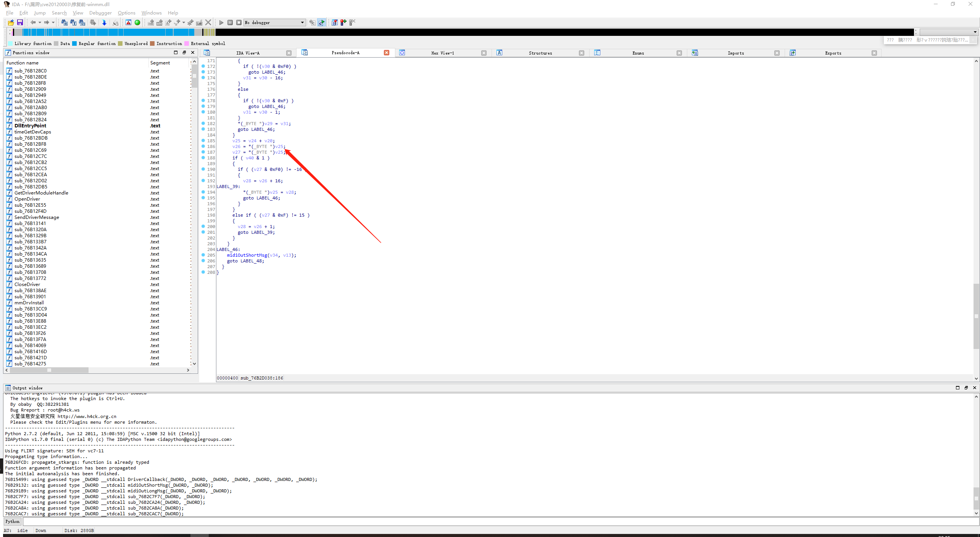Expand the forward navigation history arrow
Screen dimensions: 980x537
53,23
